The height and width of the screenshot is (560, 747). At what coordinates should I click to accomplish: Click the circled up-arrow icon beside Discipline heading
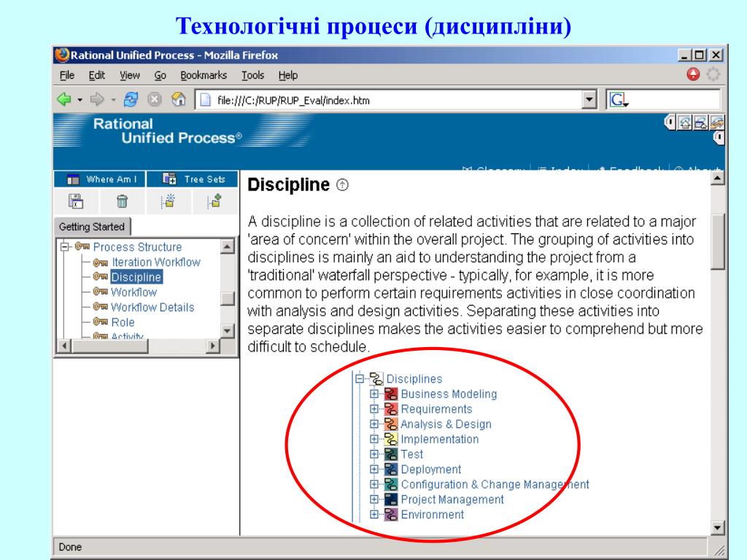(342, 184)
